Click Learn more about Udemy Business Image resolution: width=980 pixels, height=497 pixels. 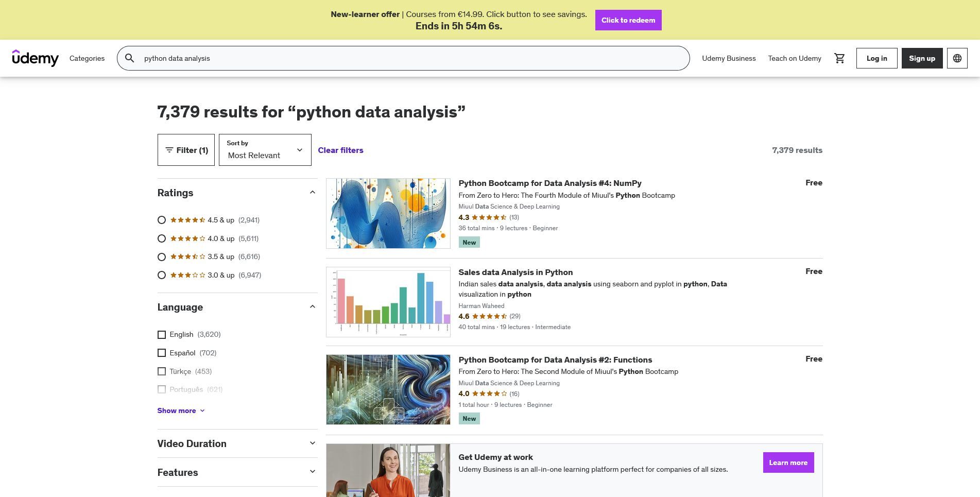(788, 462)
